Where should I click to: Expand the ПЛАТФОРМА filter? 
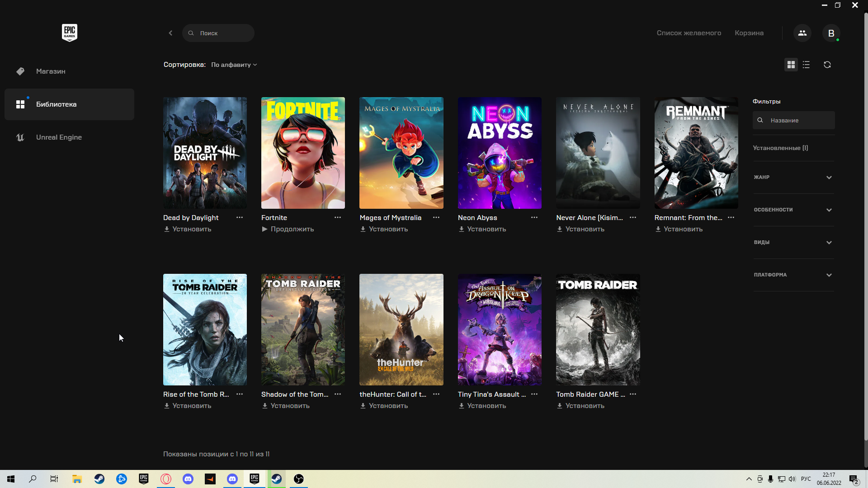click(793, 275)
